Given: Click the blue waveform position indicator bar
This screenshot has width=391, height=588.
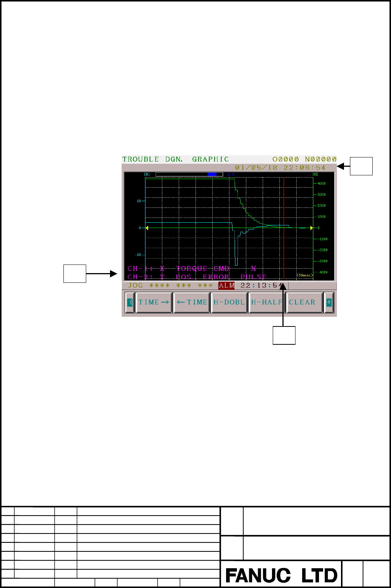Looking at the screenshot, I should 212,174.
